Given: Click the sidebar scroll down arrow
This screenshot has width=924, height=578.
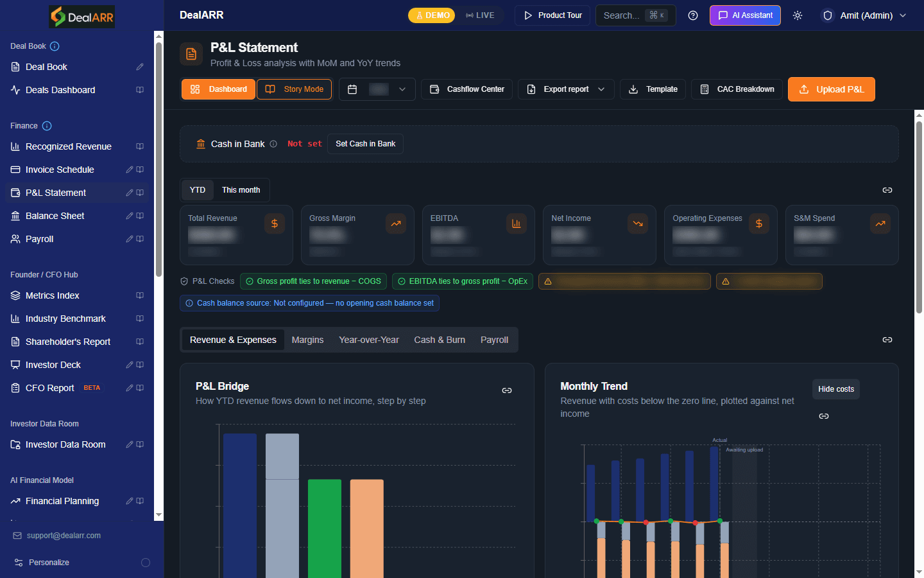Looking at the screenshot, I should (x=158, y=515).
